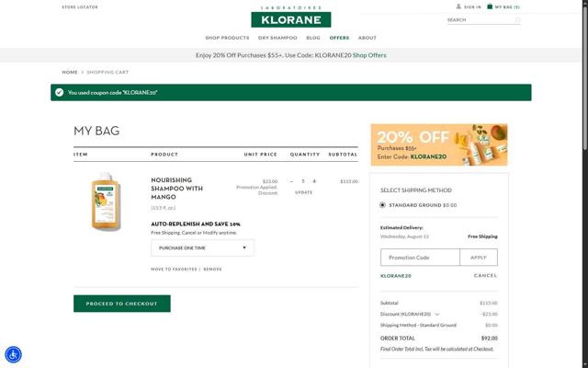This screenshot has height=368, width=588.
Task: Click Proceed to Checkout button
Action: coord(122,304)
